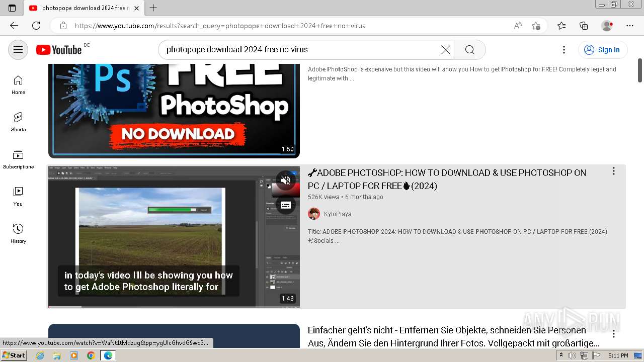This screenshot has height=362, width=644.
Task: Clear the search query with X
Action: pyautogui.click(x=445, y=49)
